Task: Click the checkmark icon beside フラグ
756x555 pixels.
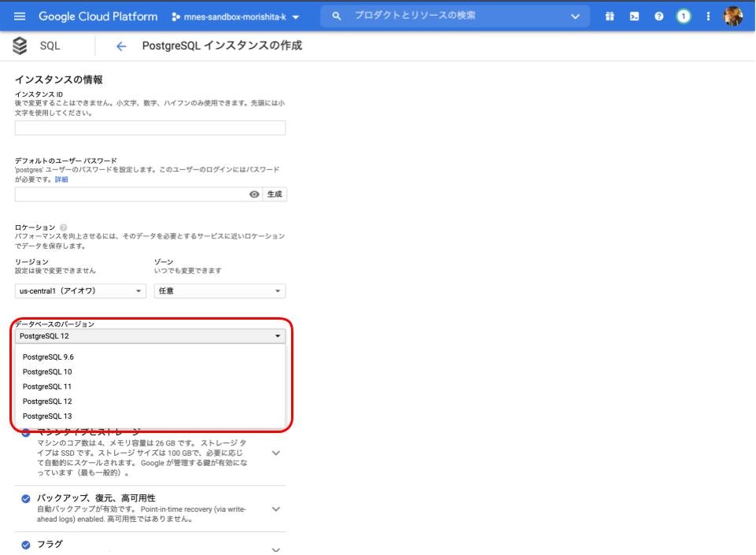Action: (x=26, y=545)
